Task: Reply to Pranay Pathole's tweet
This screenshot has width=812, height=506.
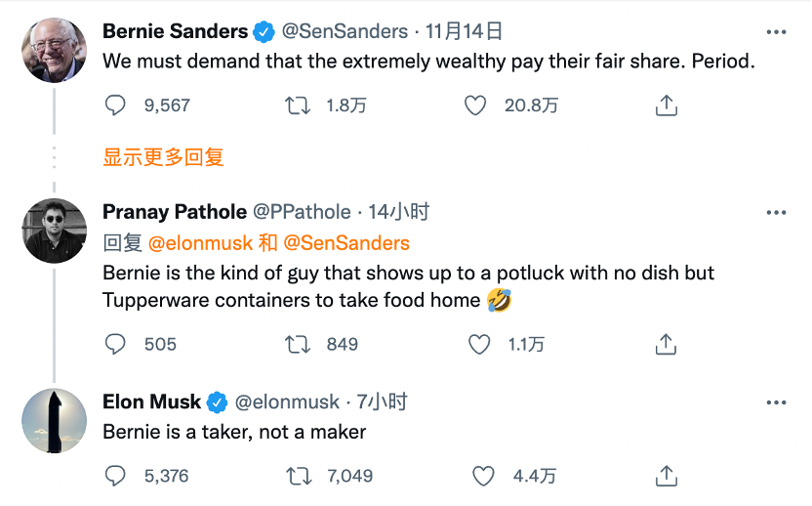Action: [x=115, y=344]
